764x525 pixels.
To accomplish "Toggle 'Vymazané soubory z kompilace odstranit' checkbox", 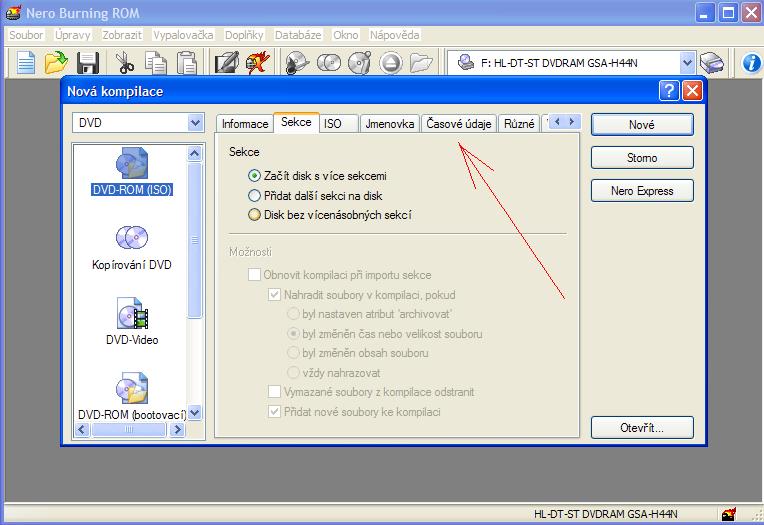I will (x=274, y=391).
